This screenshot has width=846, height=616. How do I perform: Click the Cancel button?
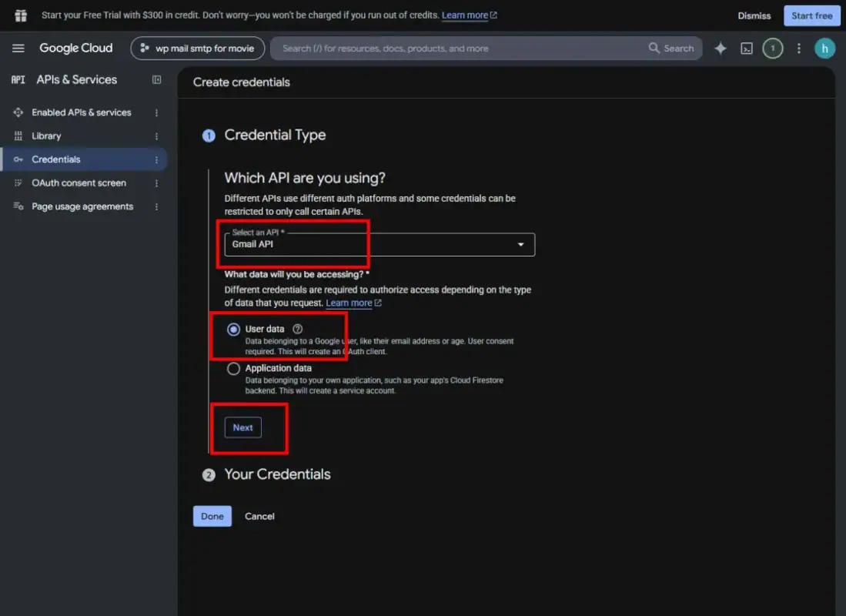[259, 516]
